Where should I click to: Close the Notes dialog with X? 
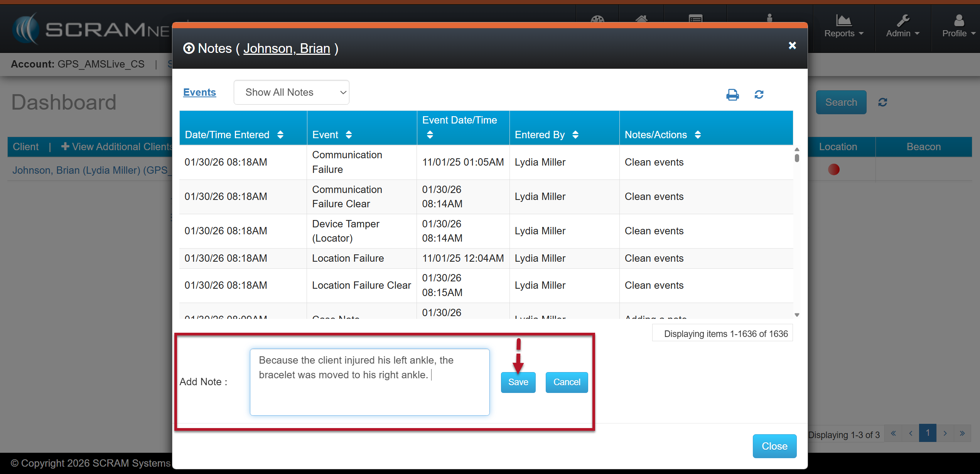pyautogui.click(x=792, y=46)
